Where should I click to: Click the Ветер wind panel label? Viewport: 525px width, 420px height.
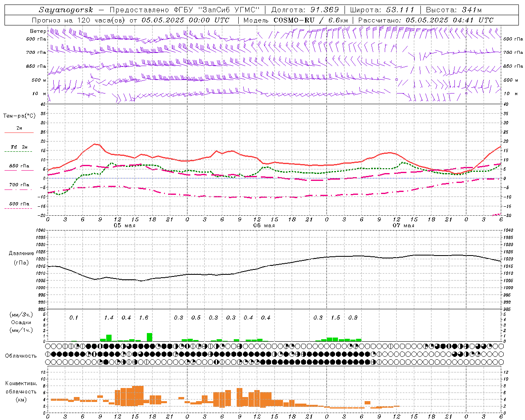coord(38,31)
